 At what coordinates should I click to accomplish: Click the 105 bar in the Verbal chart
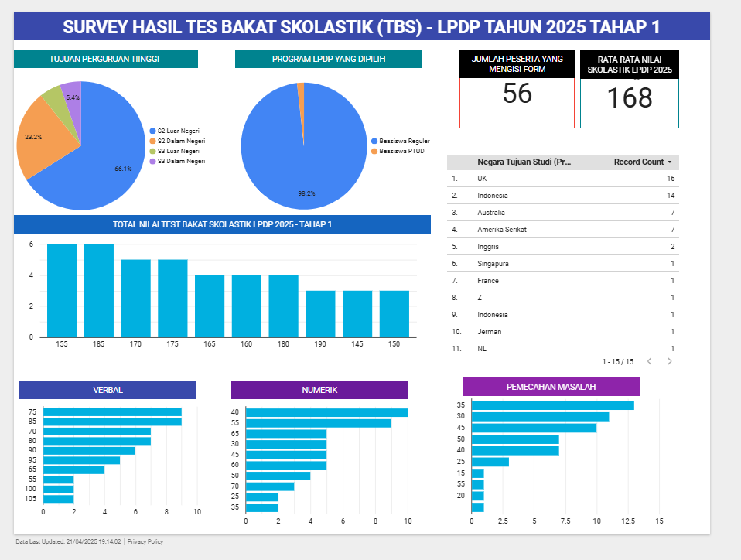click(59, 499)
